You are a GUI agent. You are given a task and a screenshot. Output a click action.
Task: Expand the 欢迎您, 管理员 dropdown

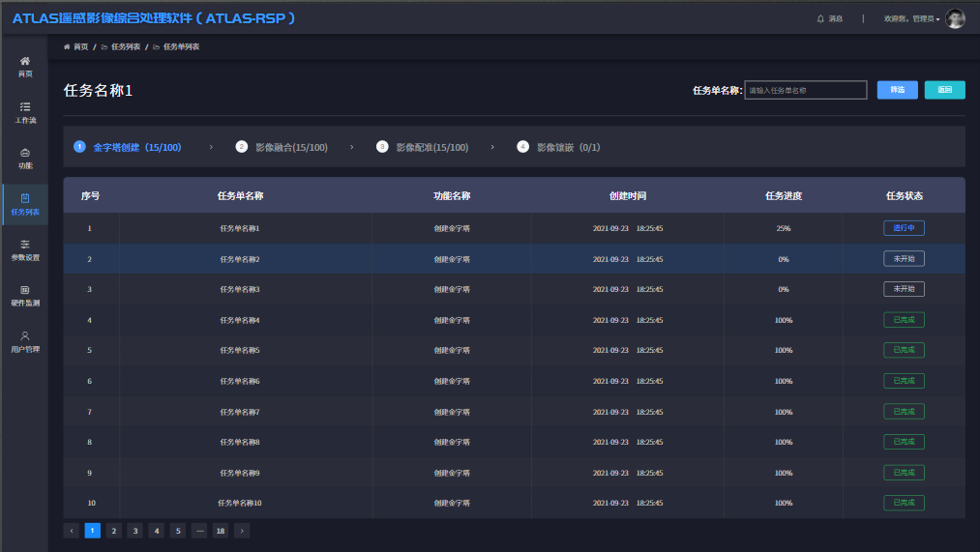point(911,18)
